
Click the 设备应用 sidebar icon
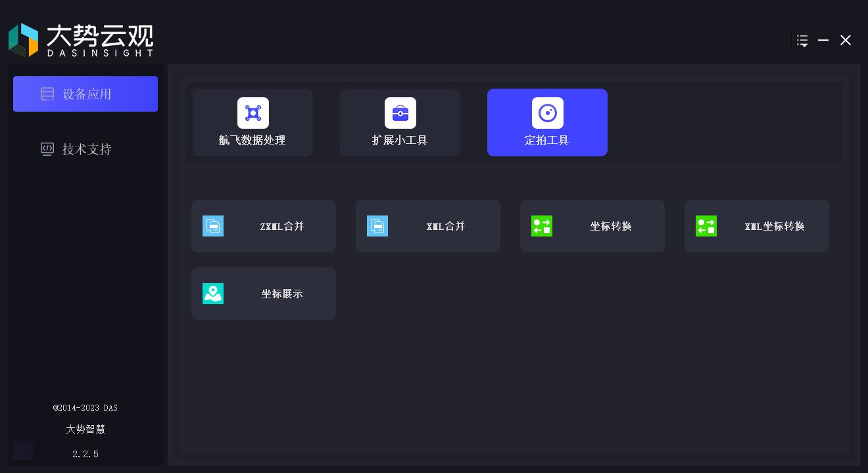(47, 94)
